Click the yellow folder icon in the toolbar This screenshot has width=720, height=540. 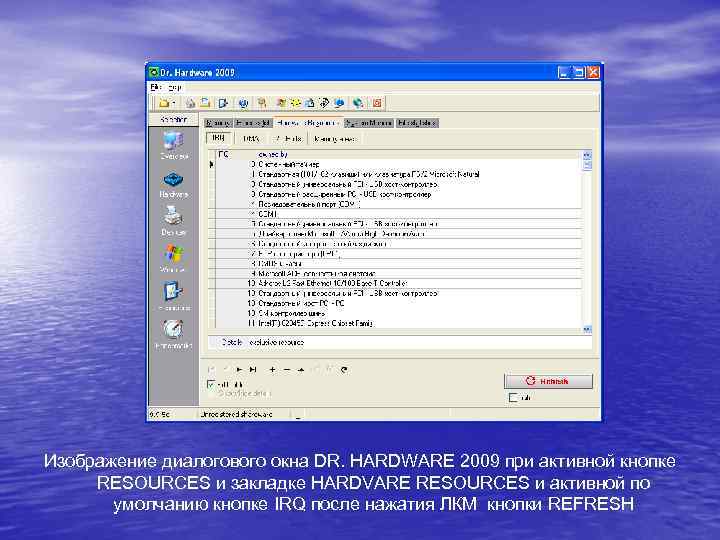pos(164,103)
